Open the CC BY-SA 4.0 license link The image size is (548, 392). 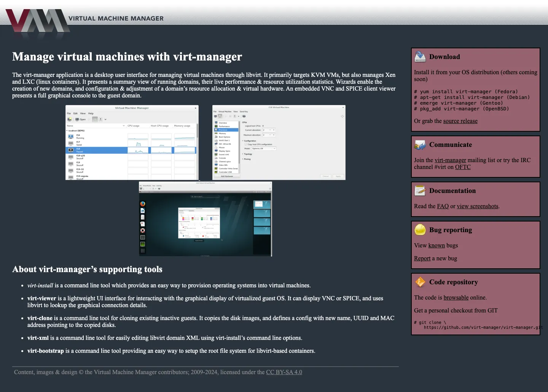click(x=284, y=372)
